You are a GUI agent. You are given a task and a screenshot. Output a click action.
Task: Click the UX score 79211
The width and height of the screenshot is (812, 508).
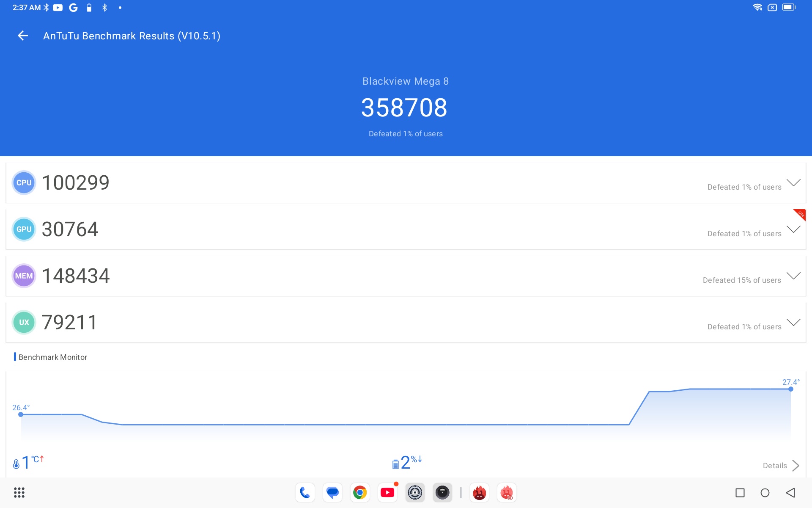[x=70, y=323]
